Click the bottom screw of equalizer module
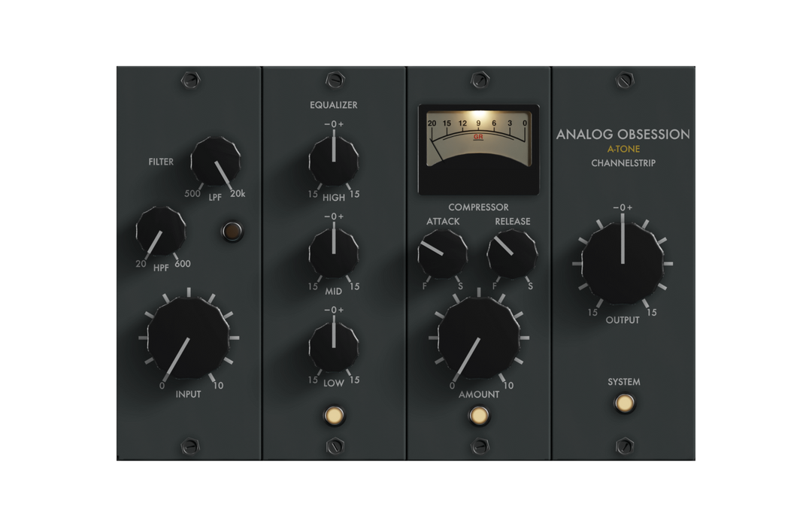This screenshot has width=812, height=527. (x=335, y=447)
